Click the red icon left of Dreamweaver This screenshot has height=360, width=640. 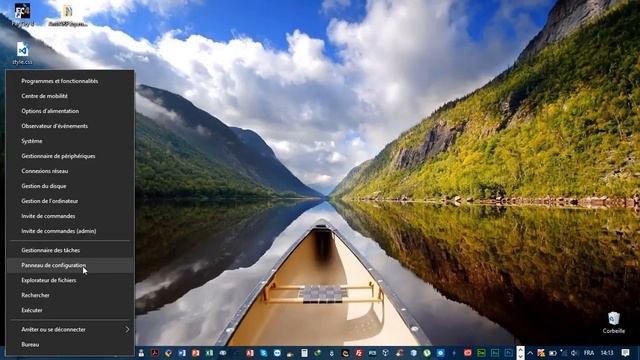(x=468, y=353)
